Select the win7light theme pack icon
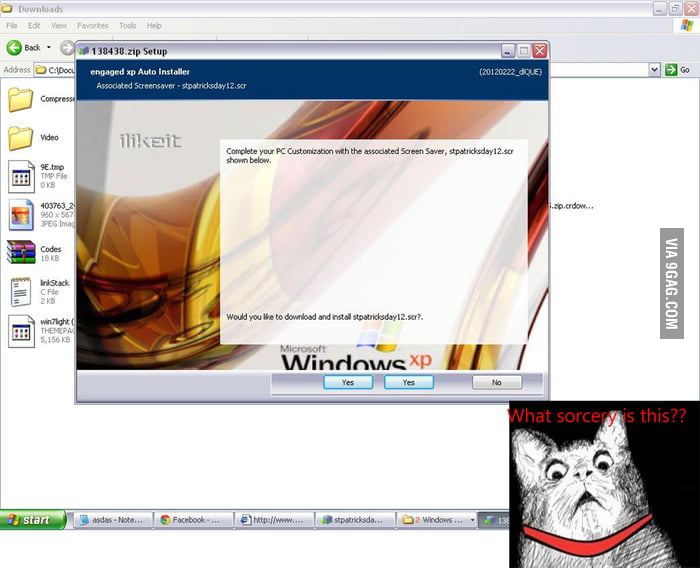This screenshot has height=568, width=700. (x=21, y=330)
